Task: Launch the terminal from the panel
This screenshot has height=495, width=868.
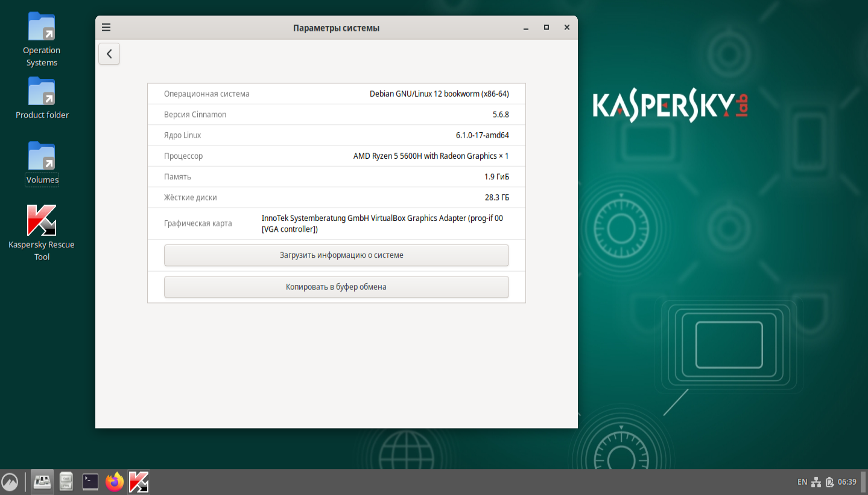Action: 90,482
